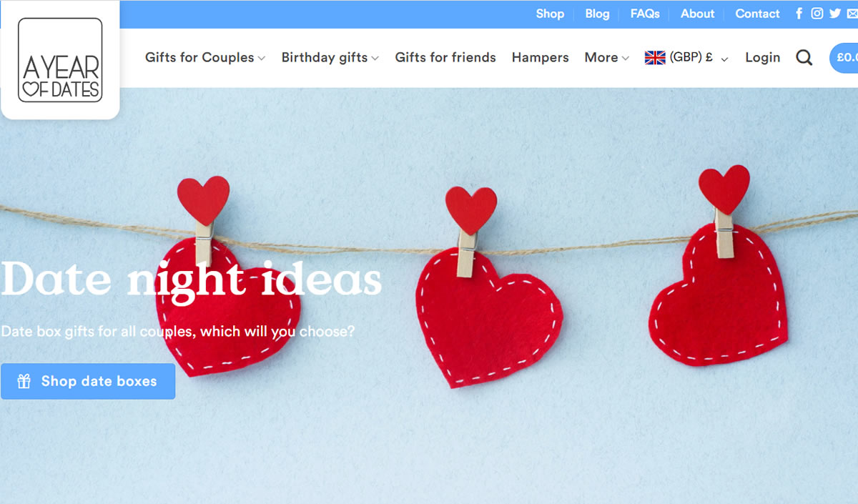Expand the More menu
The height and width of the screenshot is (504, 858).
[x=607, y=58]
